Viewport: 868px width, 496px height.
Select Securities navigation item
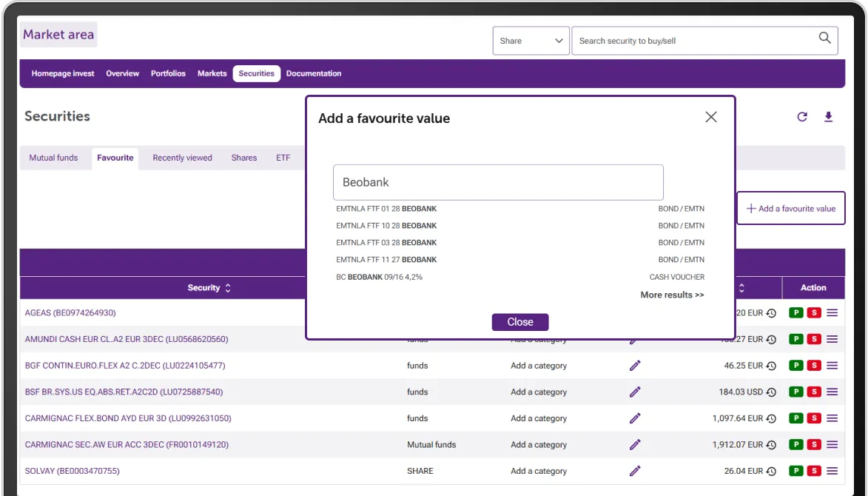[256, 73]
